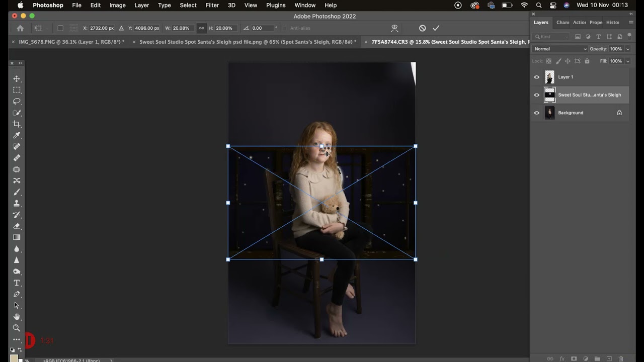Select the Blur tool

(x=17, y=249)
